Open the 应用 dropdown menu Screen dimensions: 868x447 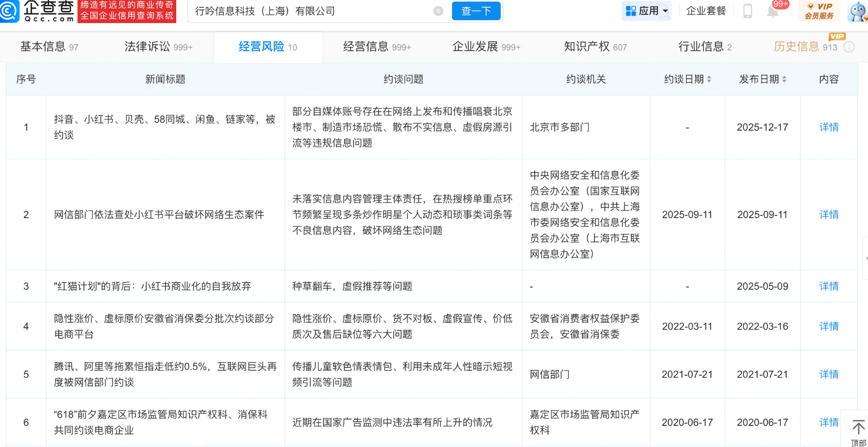(x=647, y=11)
